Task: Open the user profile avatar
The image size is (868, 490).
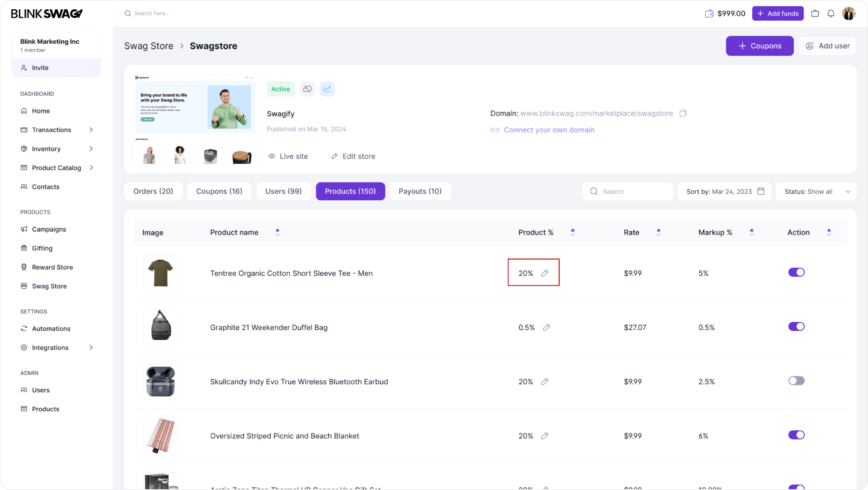Action: coord(849,14)
